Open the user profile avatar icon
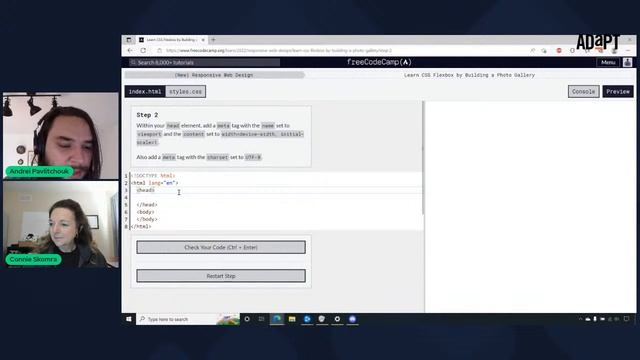Image resolution: width=640 pixels, height=360 pixels. [627, 62]
